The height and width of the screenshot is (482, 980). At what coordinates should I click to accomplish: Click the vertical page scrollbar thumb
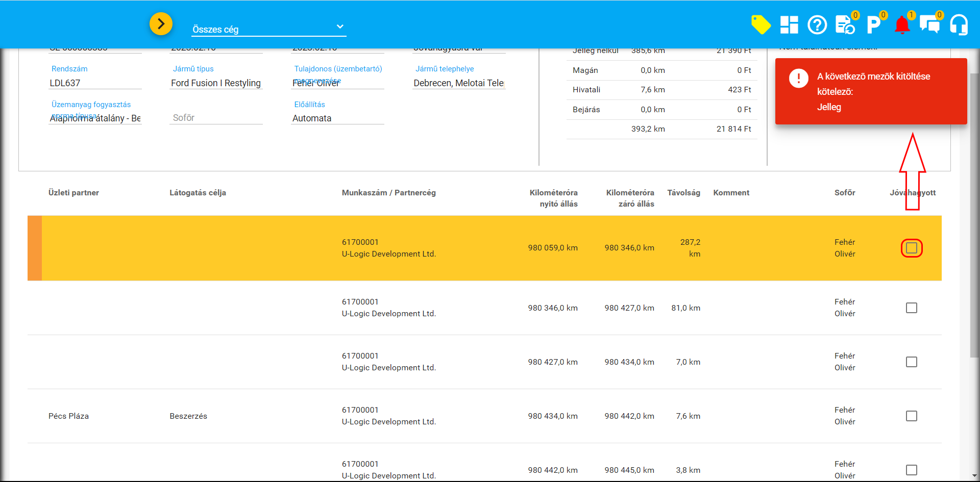(974, 214)
